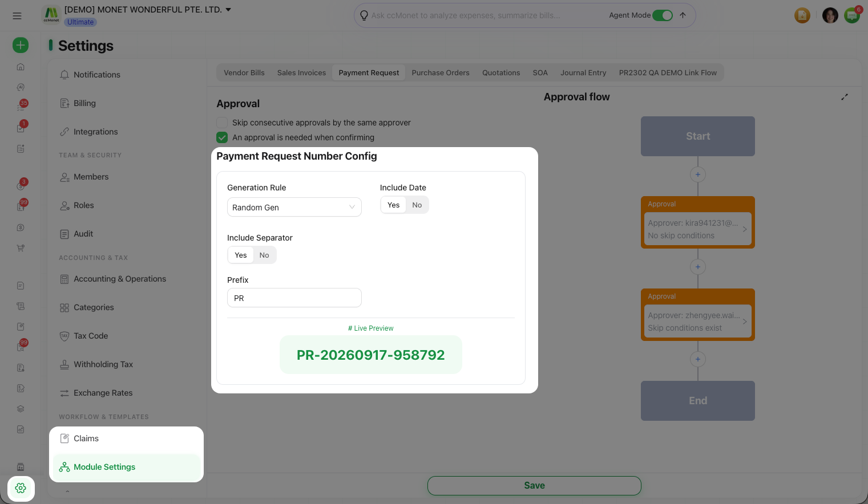Add step between the two Approval nodes
This screenshot has width=868, height=504.
coord(697,267)
